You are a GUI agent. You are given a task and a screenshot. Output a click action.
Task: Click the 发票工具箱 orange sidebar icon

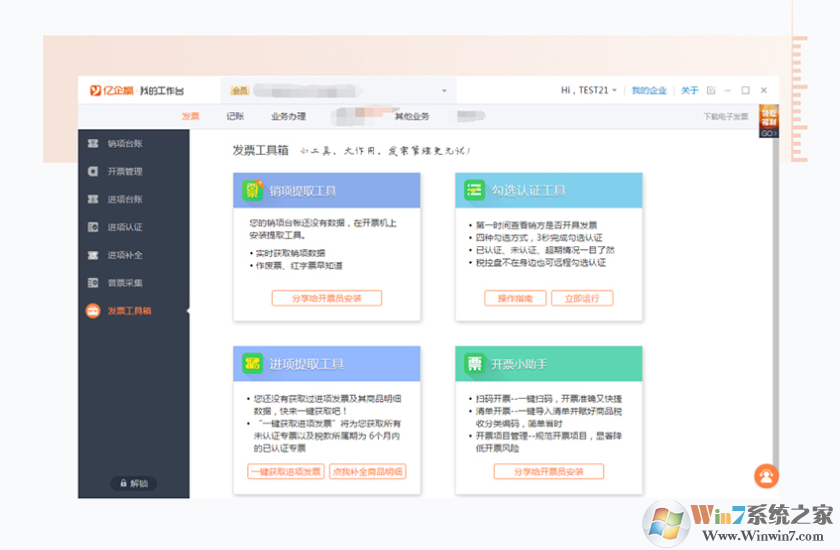coord(93,311)
